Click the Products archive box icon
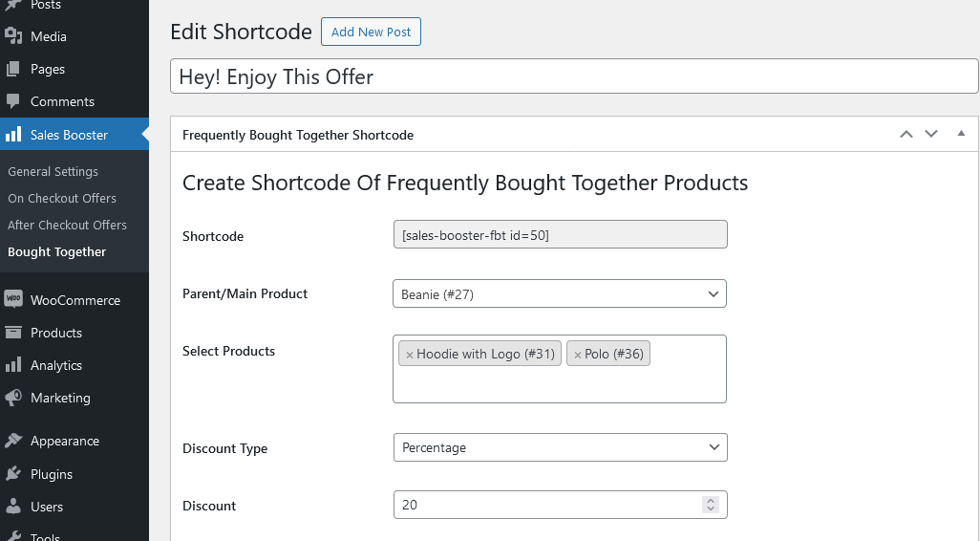 click(13, 332)
